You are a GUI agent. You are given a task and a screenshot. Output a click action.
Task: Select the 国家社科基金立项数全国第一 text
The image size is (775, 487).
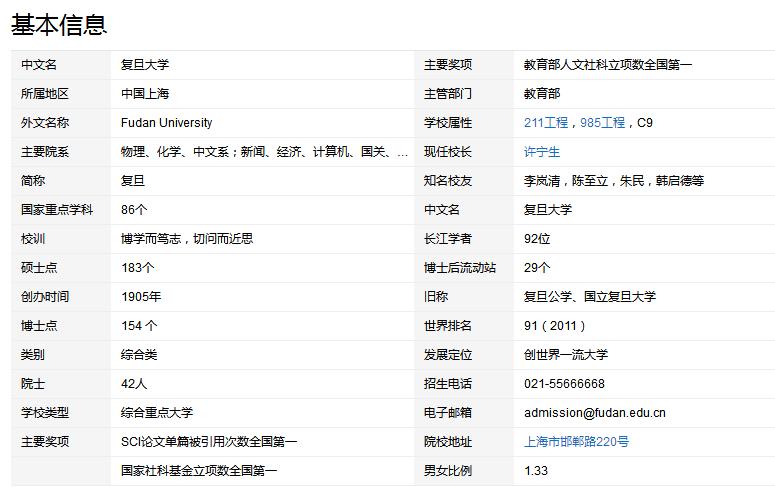click(199, 471)
